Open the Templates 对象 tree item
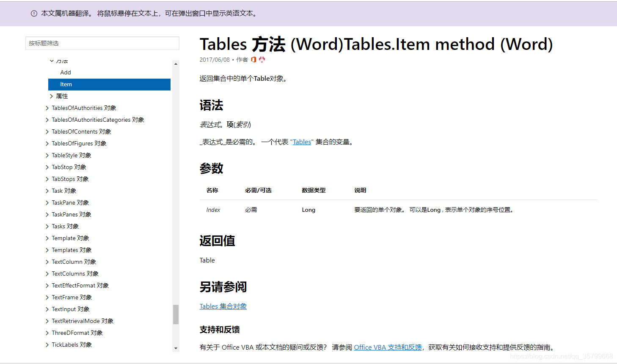The image size is (617, 364). [x=72, y=250]
